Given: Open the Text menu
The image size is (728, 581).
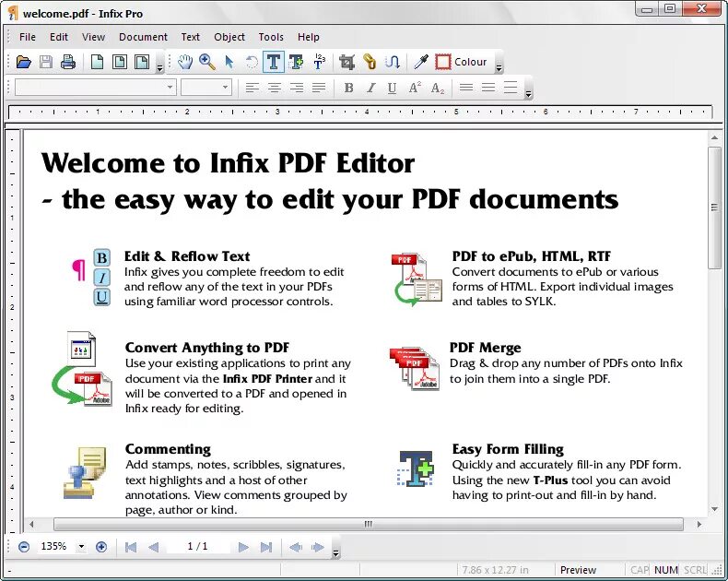Looking at the screenshot, I should coord(191,37).
